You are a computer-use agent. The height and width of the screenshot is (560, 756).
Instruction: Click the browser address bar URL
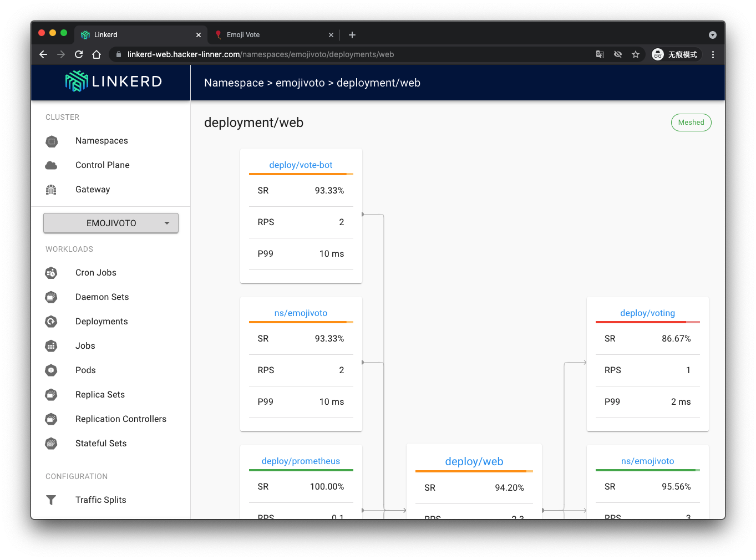261,54
